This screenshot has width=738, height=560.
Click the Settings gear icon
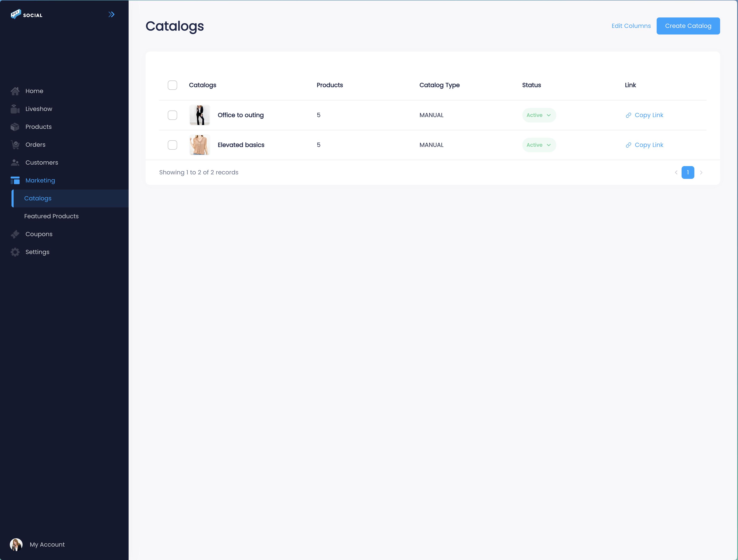[x=15, y=252]
